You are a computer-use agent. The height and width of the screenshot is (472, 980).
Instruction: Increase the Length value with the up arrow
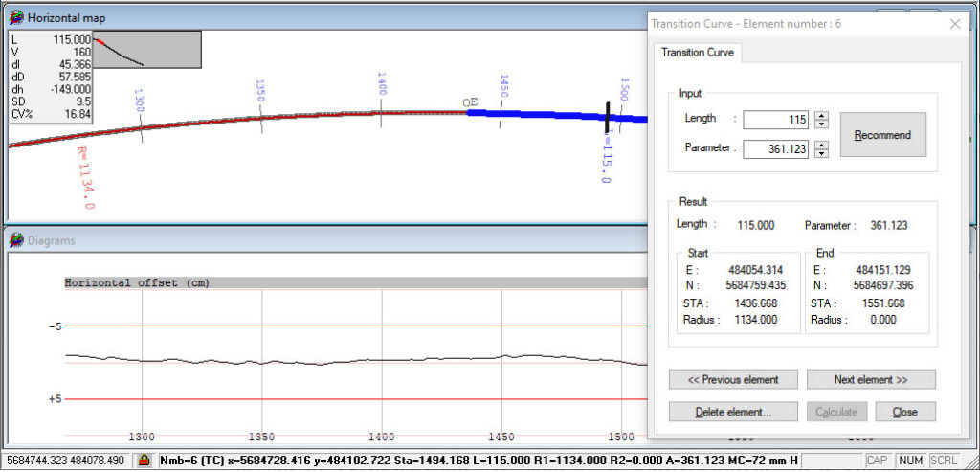822,116
